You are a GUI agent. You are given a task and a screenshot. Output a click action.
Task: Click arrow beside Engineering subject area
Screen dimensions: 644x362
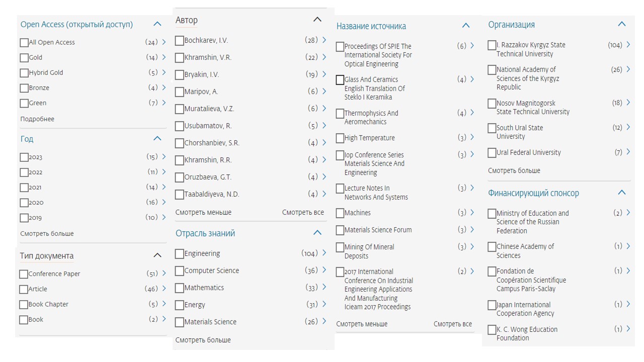tap(325, 253)
